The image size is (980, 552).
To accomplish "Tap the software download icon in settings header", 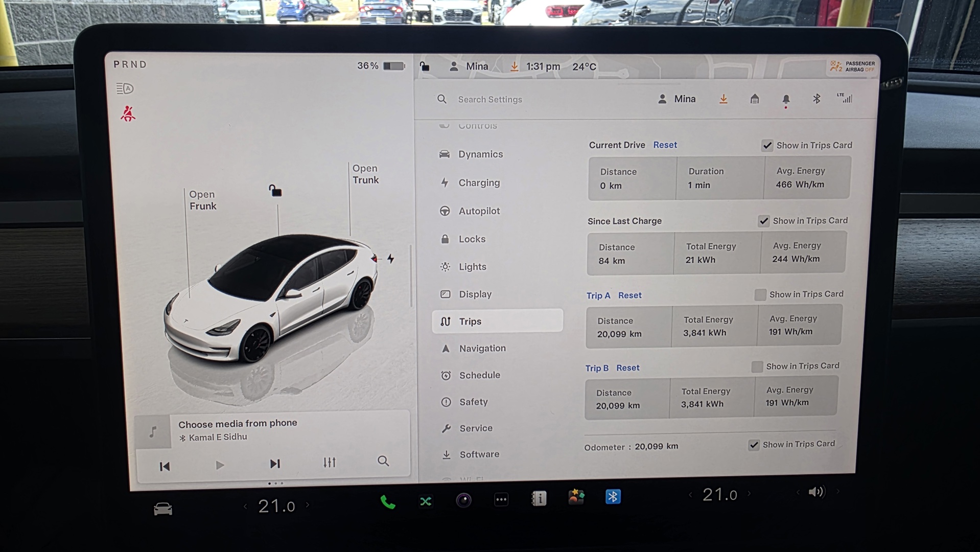I will (x=723, y=99).
